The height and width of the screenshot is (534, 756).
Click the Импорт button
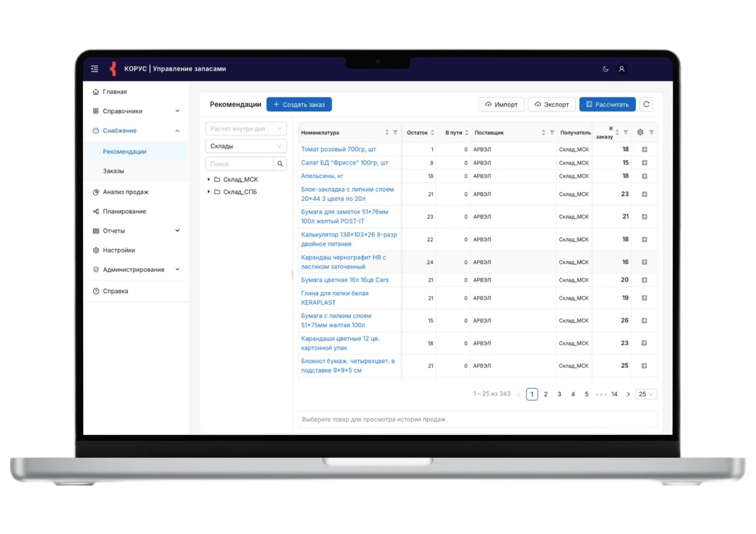[x=501, y=105]
